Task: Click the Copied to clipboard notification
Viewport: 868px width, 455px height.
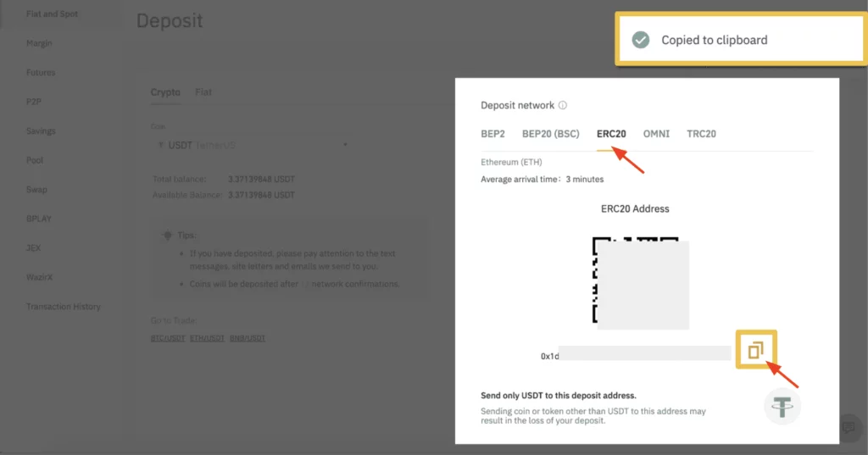Action: 741,40
